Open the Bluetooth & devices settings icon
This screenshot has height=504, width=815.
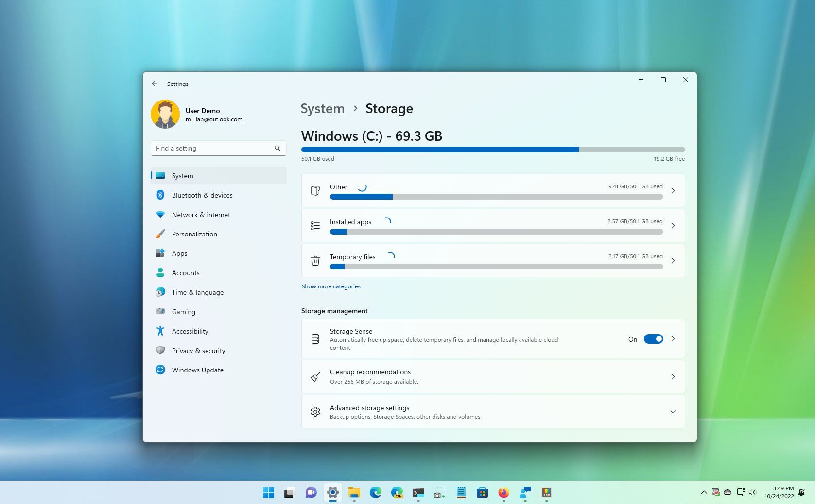coord(161,195)
